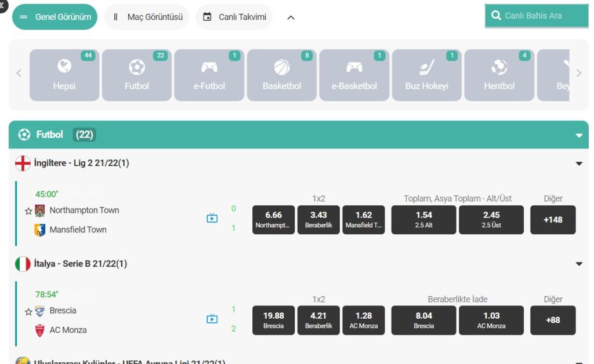Bet on Mansfield Town at 1.62

pyautogui.click(x=364, y=220)
